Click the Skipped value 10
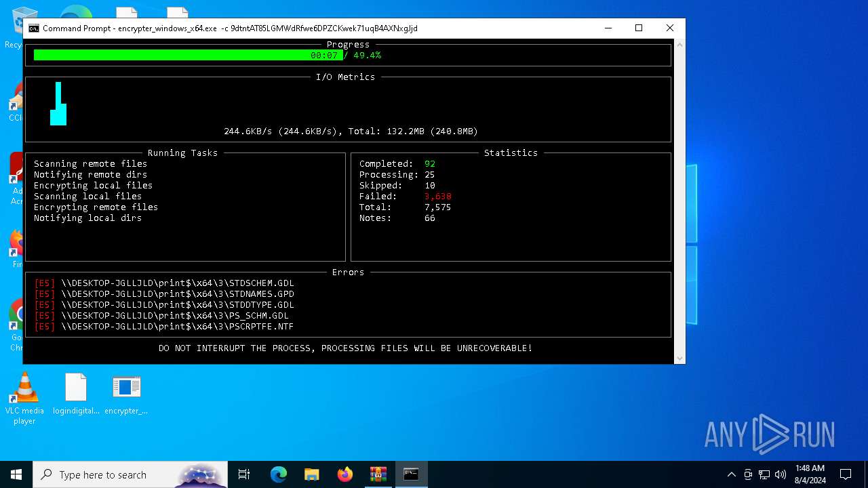868x488 pixels. click(x=430, y=185)
